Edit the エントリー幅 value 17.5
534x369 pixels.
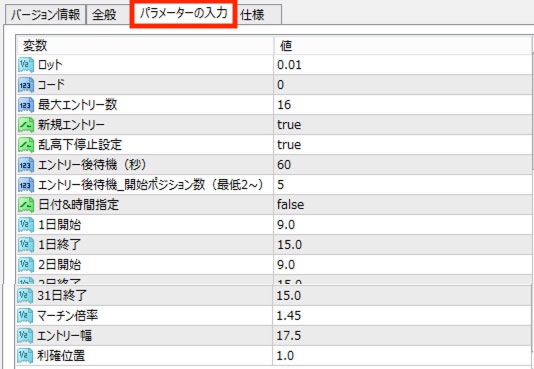coord(402,336)
